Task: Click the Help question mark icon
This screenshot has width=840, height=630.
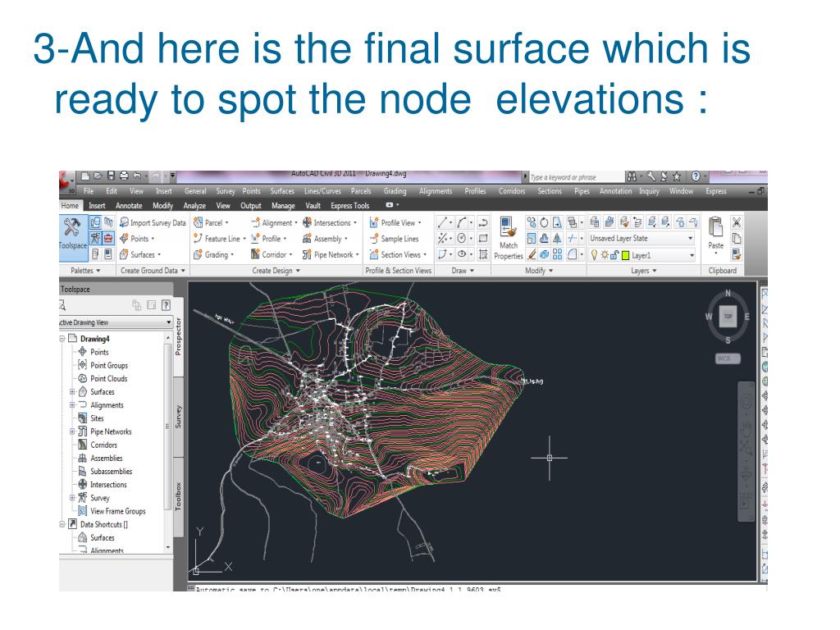Action: pyautogui.click(x=696, y=176)
